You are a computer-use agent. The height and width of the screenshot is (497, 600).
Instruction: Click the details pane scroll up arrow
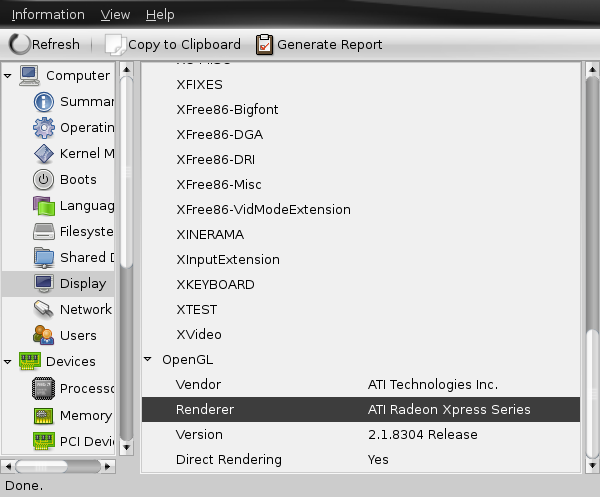(592, 70)
